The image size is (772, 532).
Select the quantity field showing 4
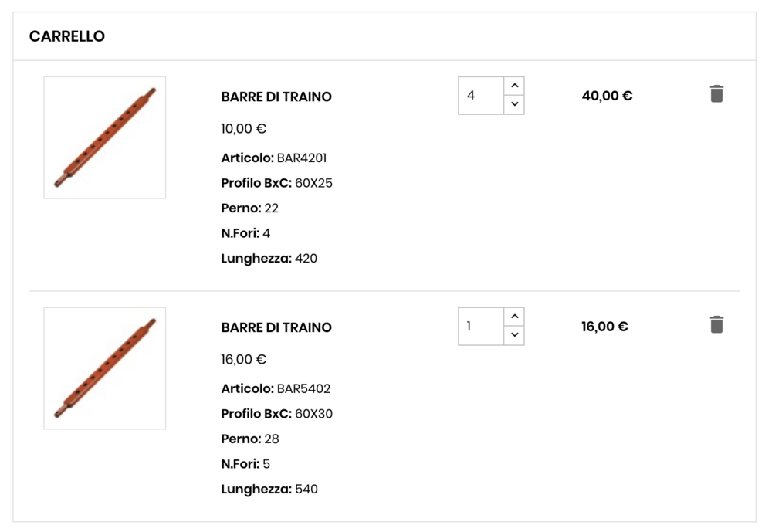480,94
